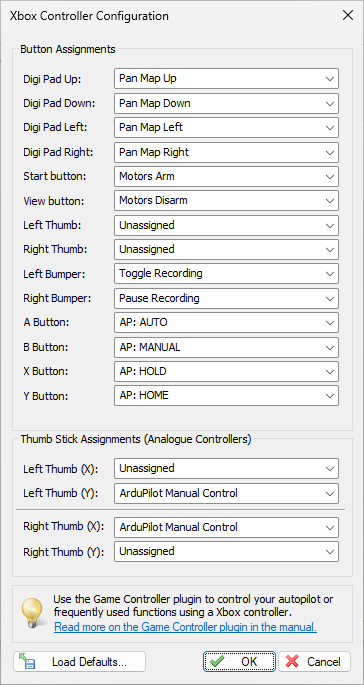Open the Digi Pad Up dropdown

click(x=226, y=79)
